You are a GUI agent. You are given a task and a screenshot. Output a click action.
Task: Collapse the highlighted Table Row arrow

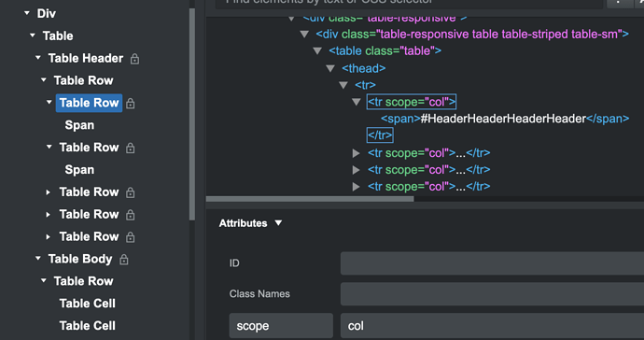coord(49,102)
